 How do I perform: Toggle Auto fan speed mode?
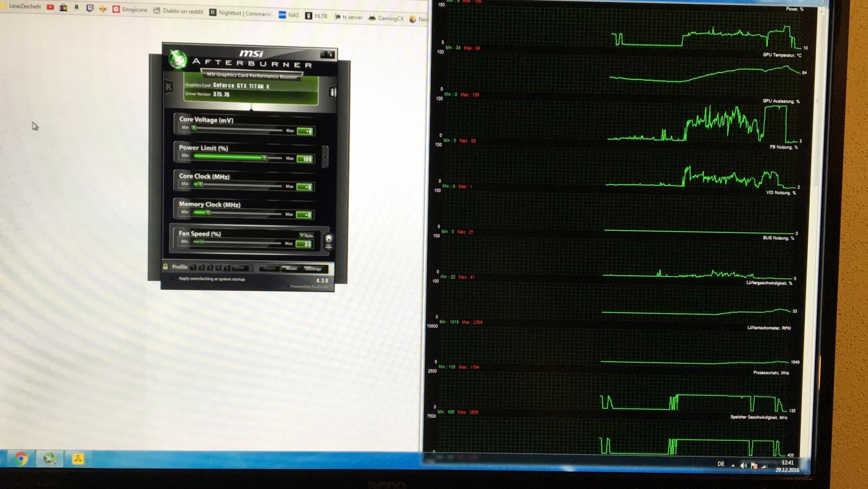307,236
